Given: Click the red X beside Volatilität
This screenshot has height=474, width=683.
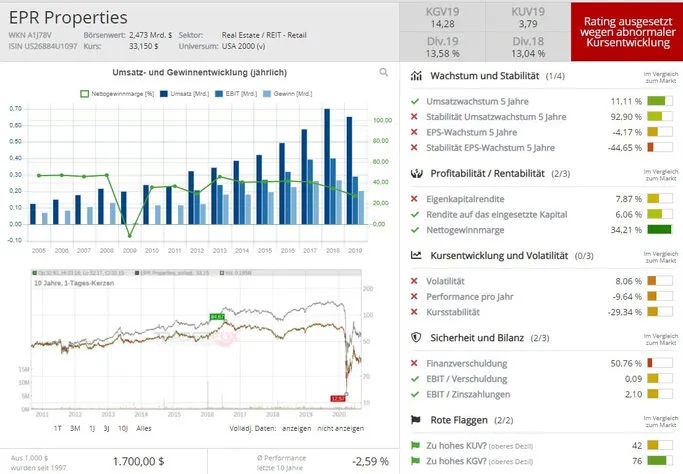Looking at the screenshot, I should pyautogui.click(x=414, y=281).
